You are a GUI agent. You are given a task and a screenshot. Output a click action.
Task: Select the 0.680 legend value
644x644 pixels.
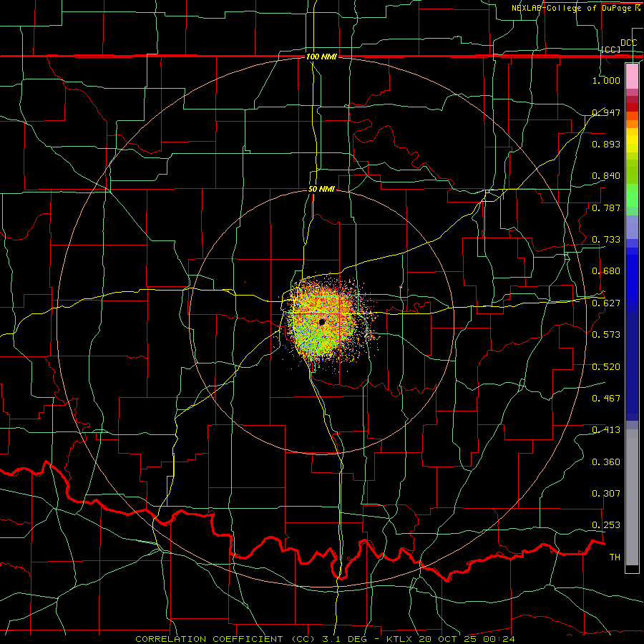pyautogui.click(x=606, y=271)
